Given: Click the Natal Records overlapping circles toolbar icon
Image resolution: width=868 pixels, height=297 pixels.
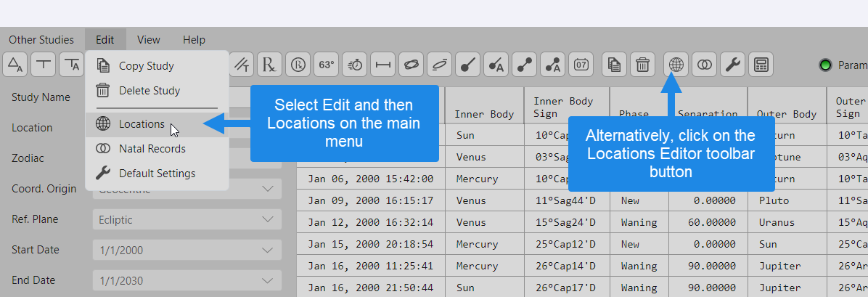Looking at the screenshot, I should [x=704, y=65].
